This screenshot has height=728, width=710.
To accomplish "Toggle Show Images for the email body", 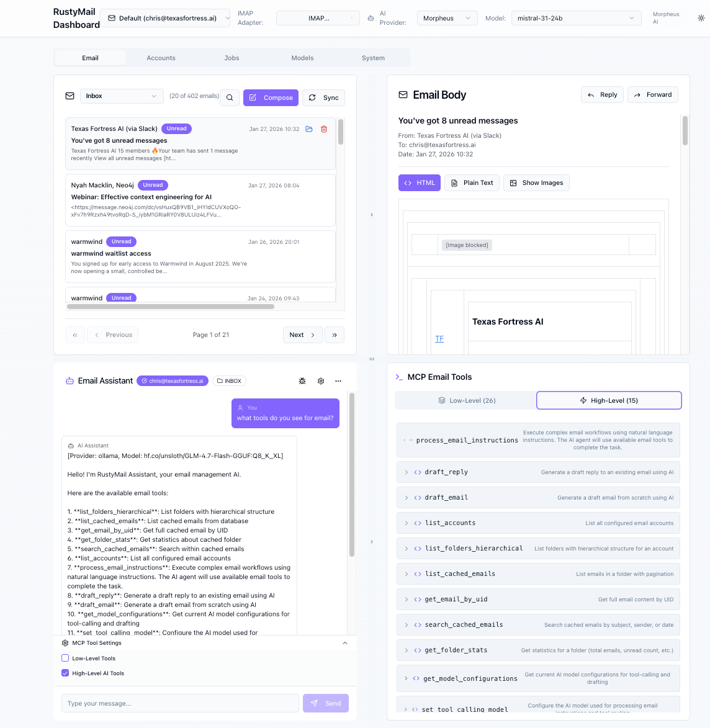I will click(x=536, y=183).
